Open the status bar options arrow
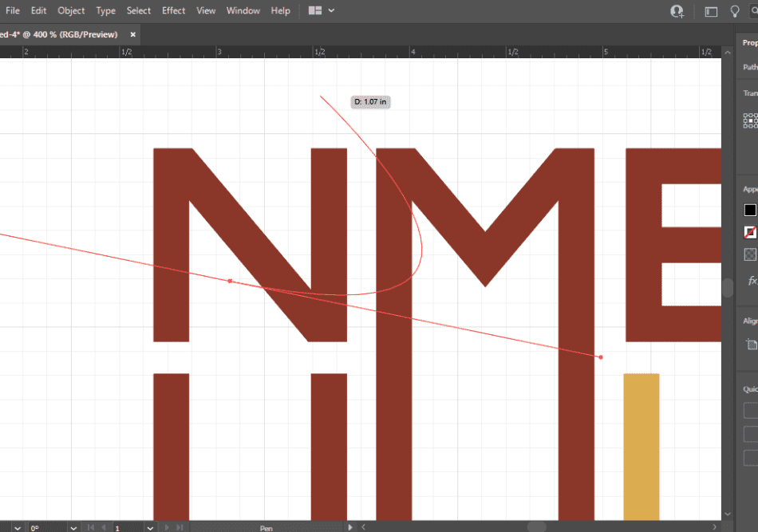 [x=350, y=527]
